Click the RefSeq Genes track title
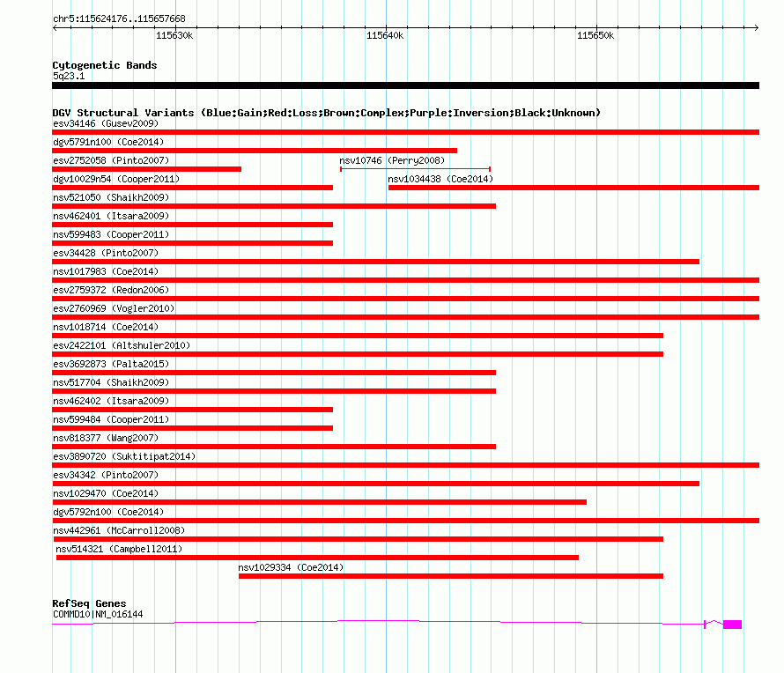784x673 pixels. [x=89, y=603]
